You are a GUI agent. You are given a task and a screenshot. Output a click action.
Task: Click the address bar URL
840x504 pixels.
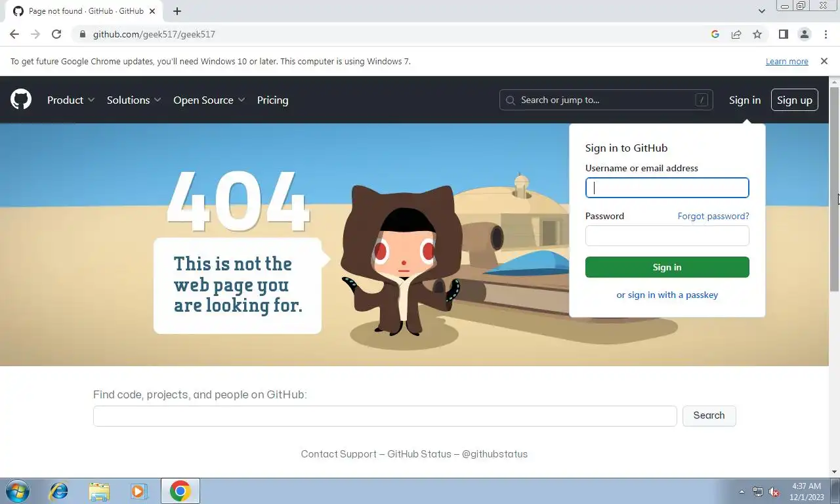pyautogui.click(x=154, y=34)
